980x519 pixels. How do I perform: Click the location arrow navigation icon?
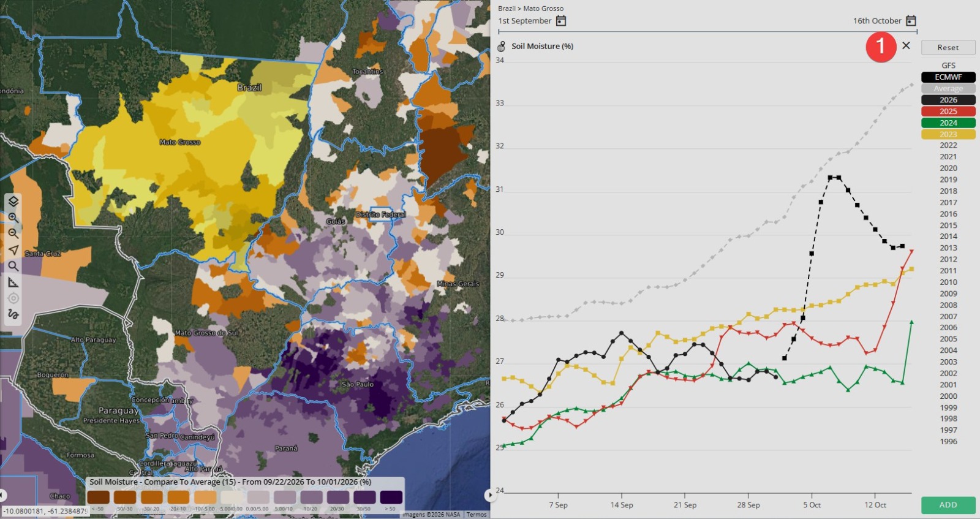pyautogui.click(x=13, y=250)
